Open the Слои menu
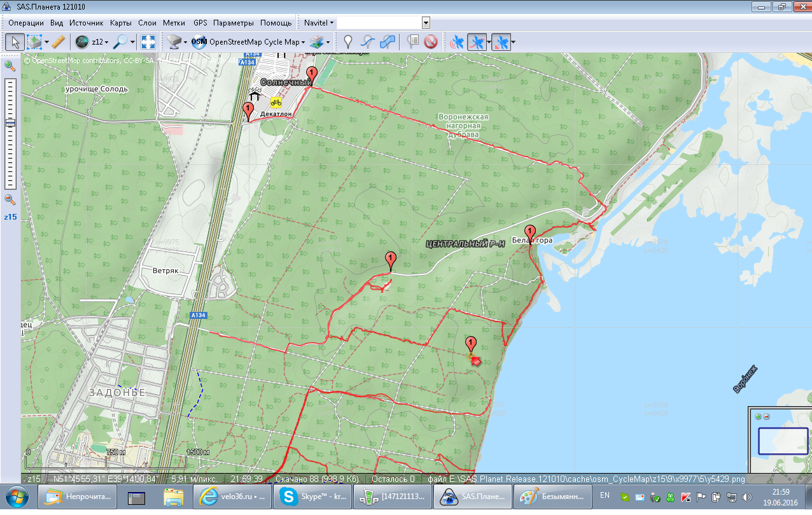The width and height of the screenshot is (812, 515). point(147,22)
